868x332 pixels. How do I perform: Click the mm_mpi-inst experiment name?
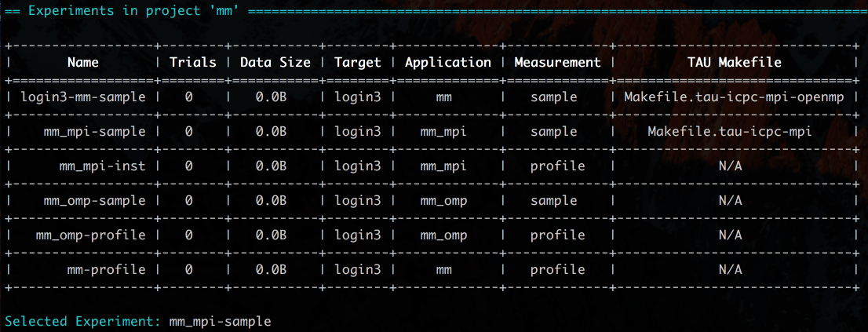coord(102,166)
